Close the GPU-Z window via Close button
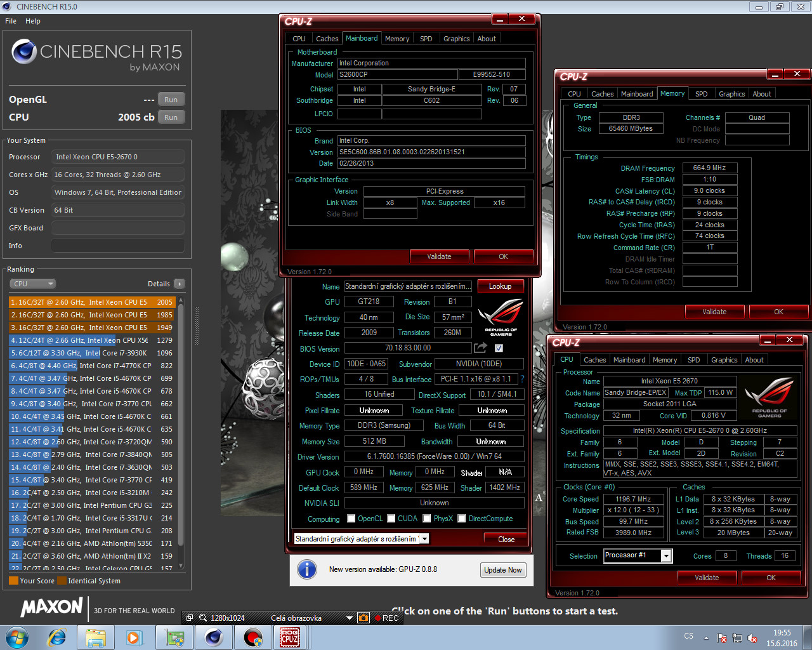Image resolution: width=812 pixels, height=650 pixels. tap(506, 539)
